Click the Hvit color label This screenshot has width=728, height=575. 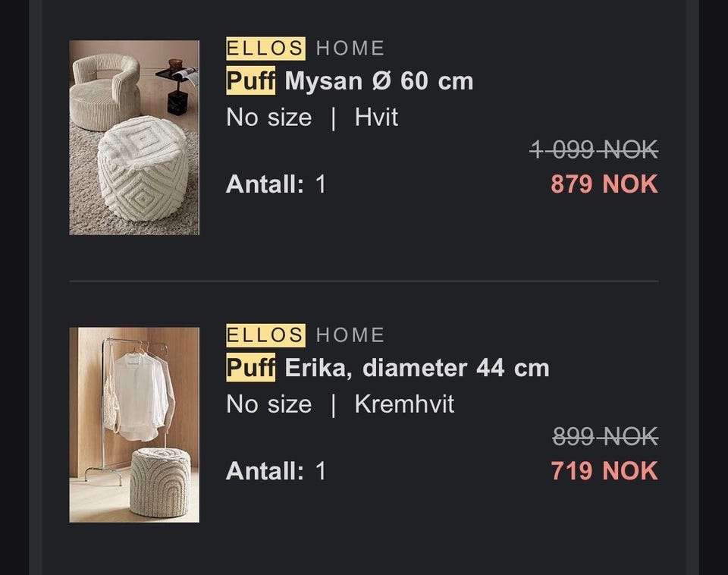[376, 117]
